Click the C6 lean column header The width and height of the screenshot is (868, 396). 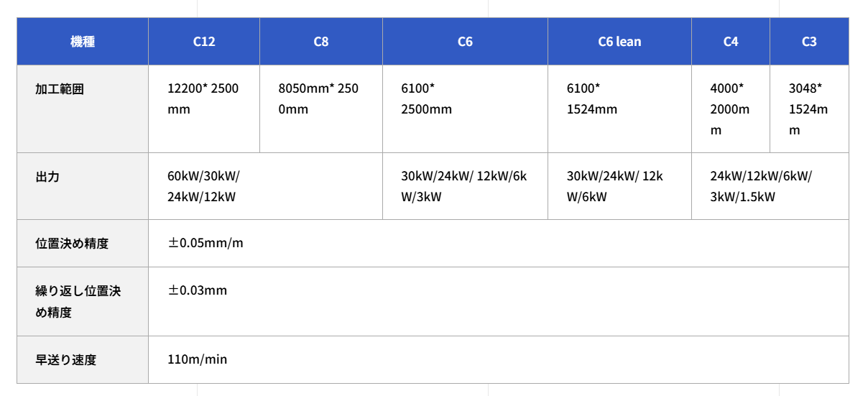click(x=619, y=42)
